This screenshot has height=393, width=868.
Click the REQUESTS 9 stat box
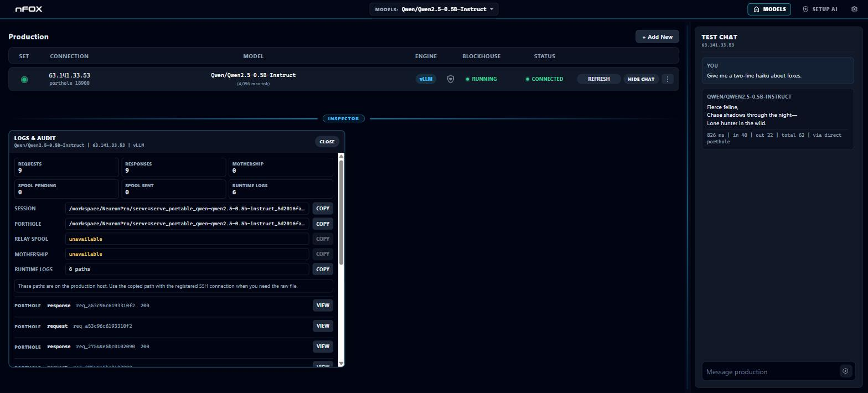pyautogui.click(x=66, y=167)
